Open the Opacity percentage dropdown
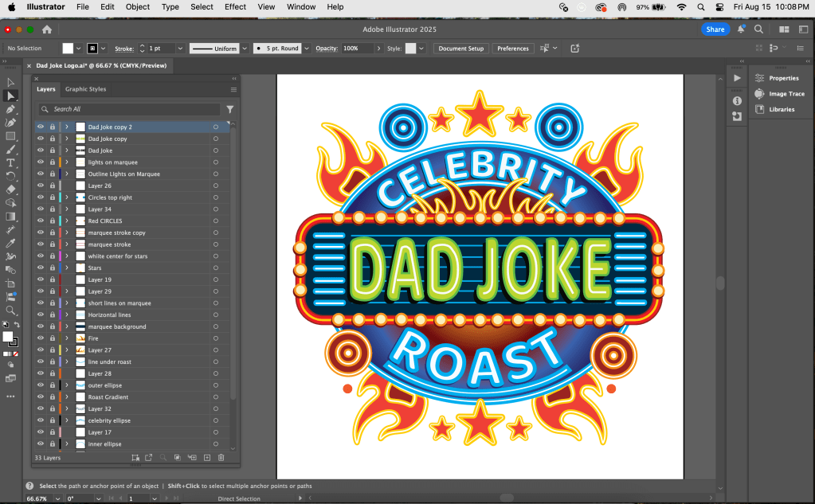This screenshot has height=504, width=815. click(378, 49)
